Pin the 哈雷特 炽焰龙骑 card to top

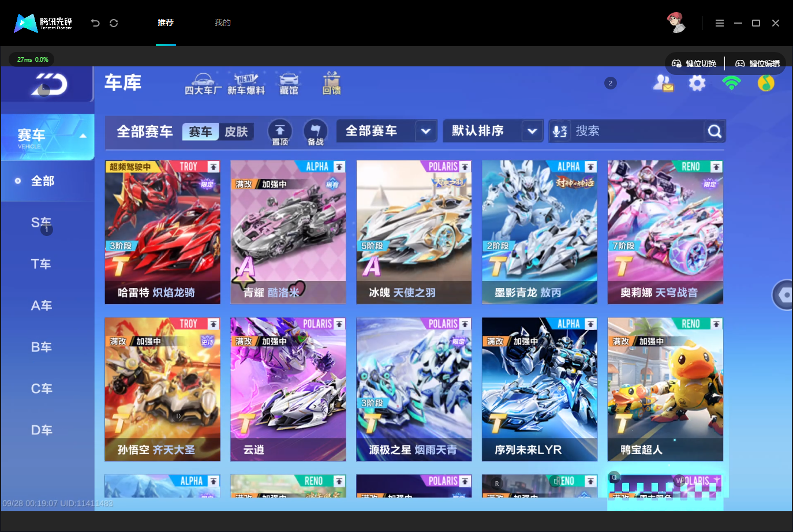click(214, 167)
